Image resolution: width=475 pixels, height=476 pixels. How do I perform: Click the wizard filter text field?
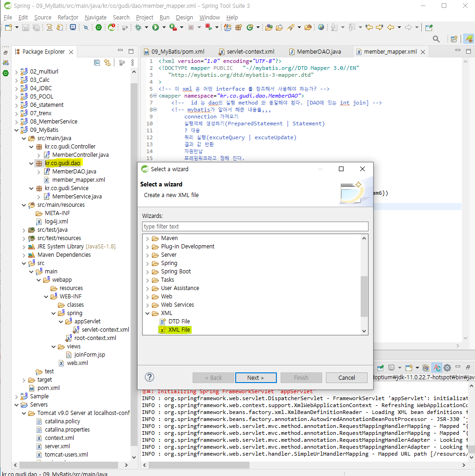(x=255, y=226)
